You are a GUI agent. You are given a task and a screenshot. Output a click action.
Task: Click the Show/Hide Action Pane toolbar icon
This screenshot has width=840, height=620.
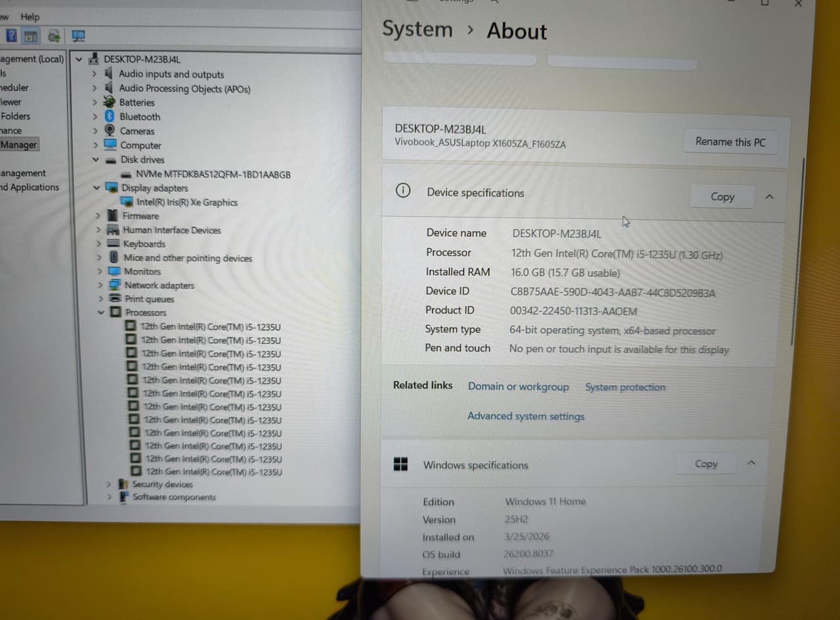coord(31,35)
